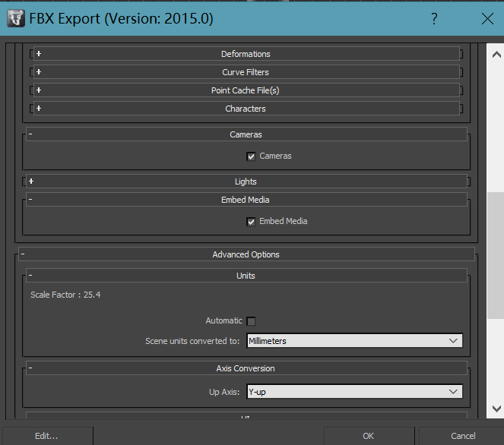504x445 pixels.
Task: Confirm export with the OK button
Action: pos(368,436)
